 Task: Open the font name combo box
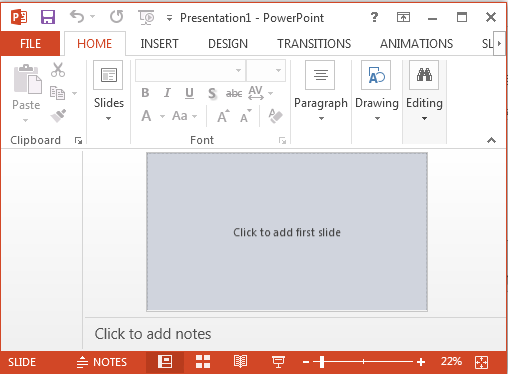(x=191, y=70)
